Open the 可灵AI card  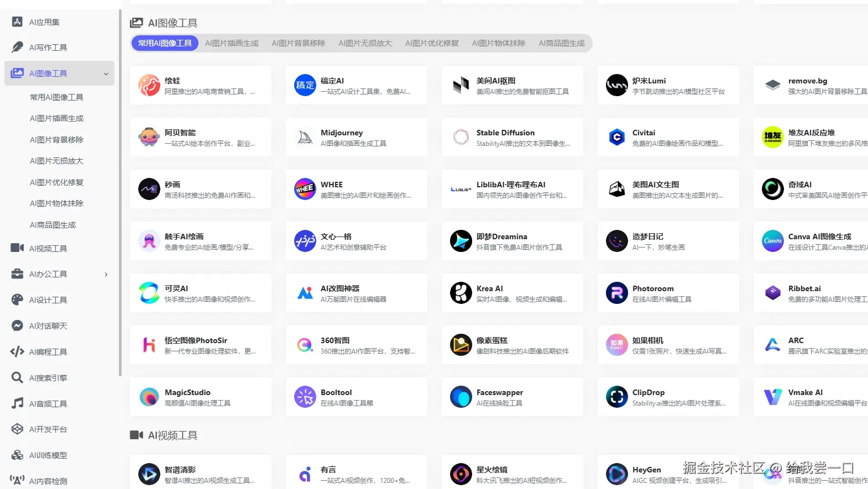pos(201,293)
